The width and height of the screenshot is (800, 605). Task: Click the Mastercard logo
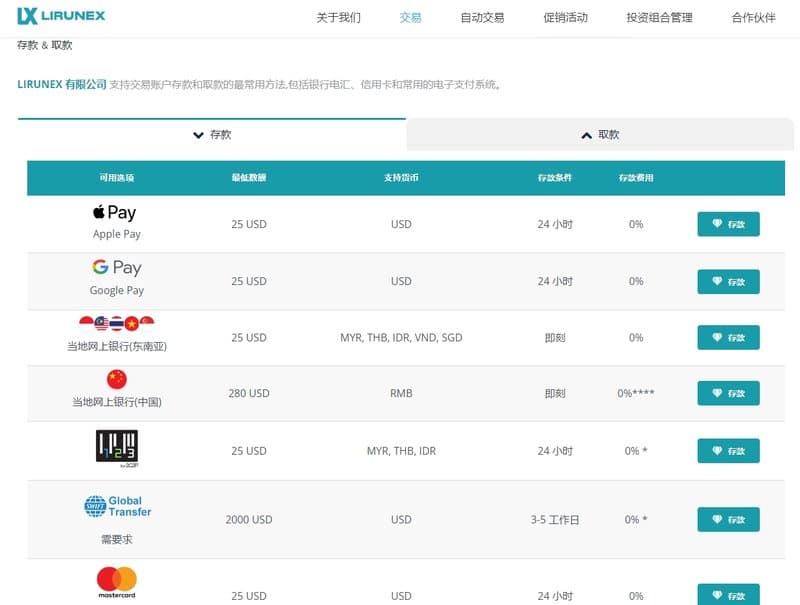117,582
